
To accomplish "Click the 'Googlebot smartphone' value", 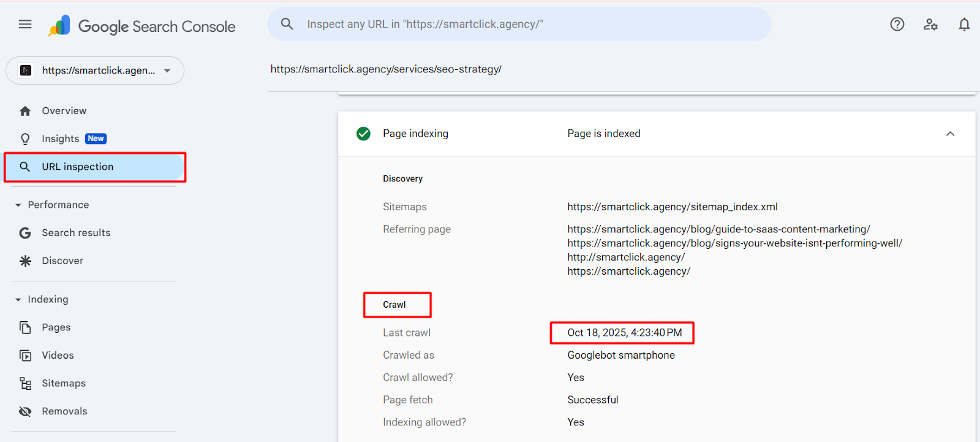I will click(x=621, y=356).
